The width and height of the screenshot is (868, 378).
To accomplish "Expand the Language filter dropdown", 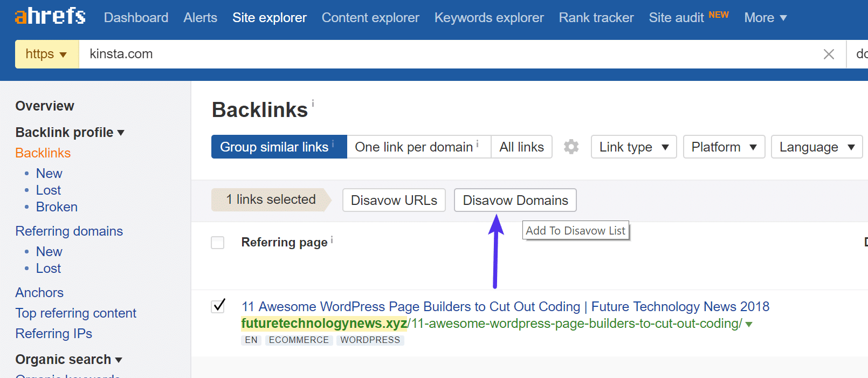I will point(816,147).
